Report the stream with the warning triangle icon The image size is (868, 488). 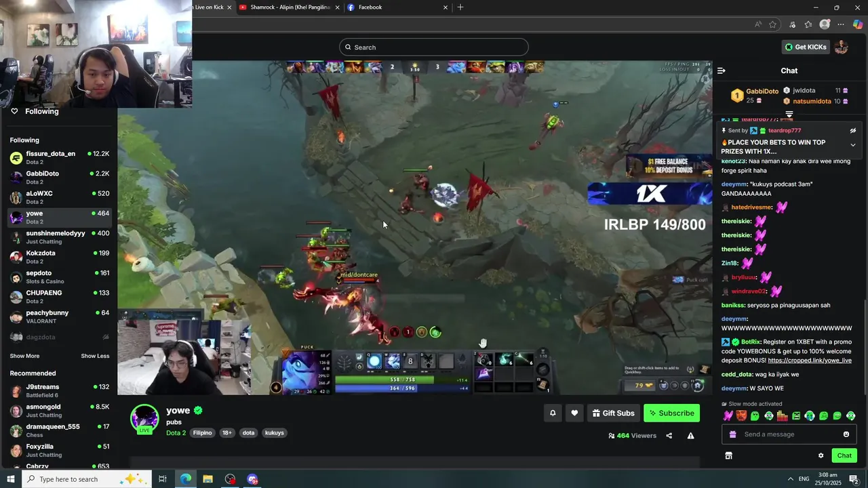pos(690,436)
